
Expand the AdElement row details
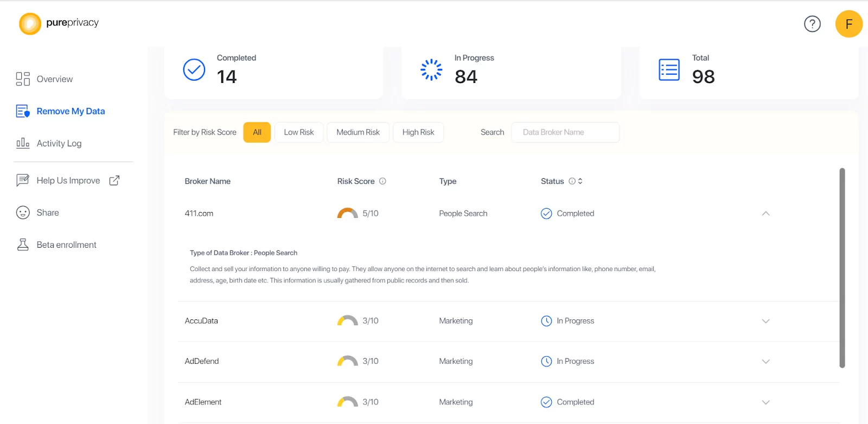[x=765, y=402]
